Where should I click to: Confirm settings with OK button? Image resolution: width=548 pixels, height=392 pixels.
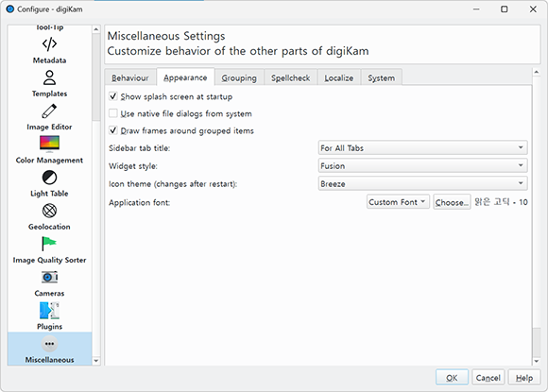pyautogui.click(x=452, y=378)
